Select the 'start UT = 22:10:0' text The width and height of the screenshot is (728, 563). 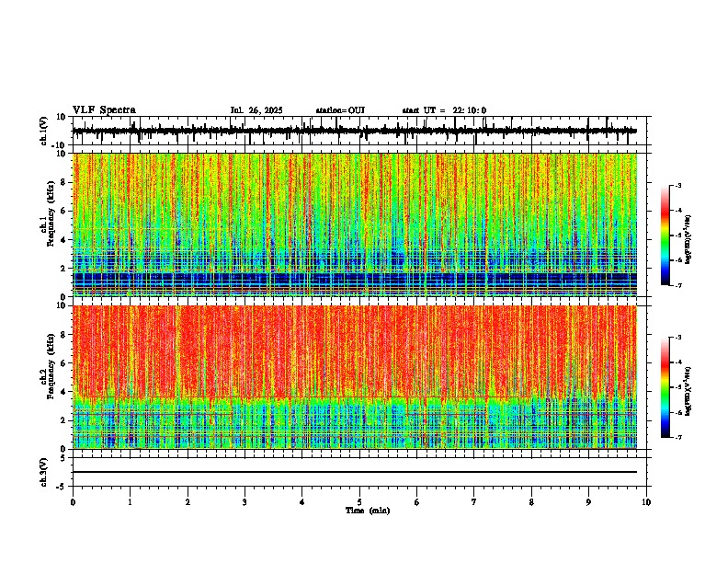[x=444, y=110]
